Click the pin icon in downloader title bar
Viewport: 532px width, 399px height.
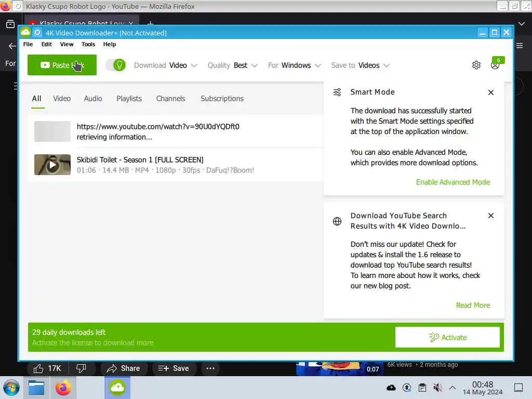click(37, 33)
